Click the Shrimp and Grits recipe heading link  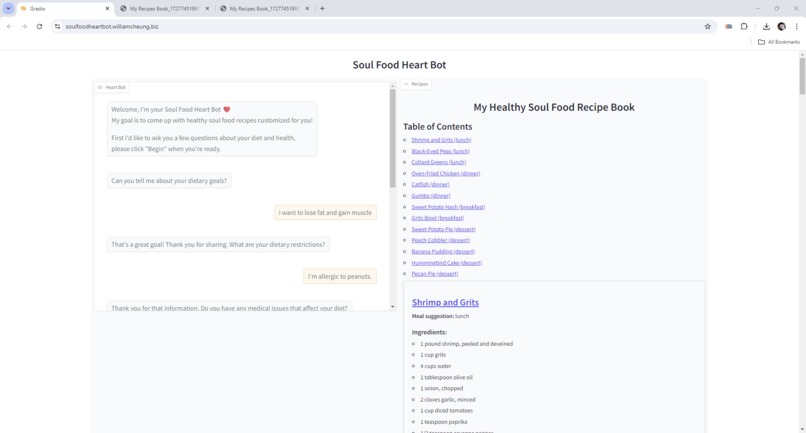click(x=445, y=302)
